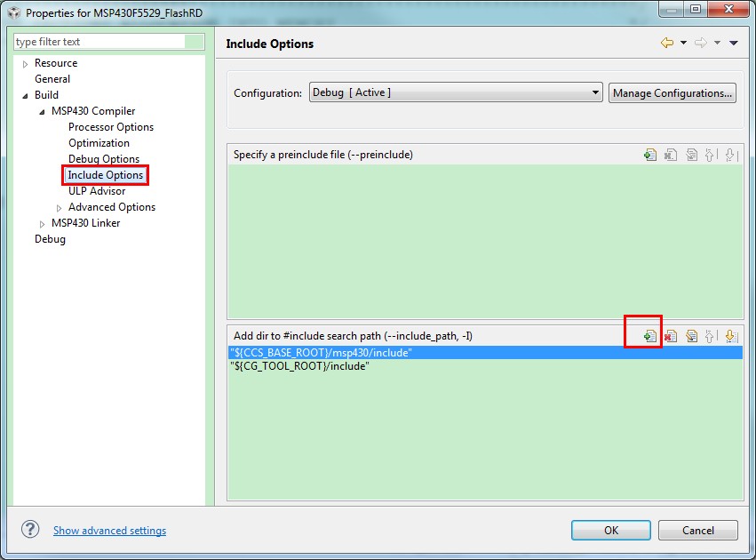
Task: Delete selected preinclude file entry
Action: 671,155
